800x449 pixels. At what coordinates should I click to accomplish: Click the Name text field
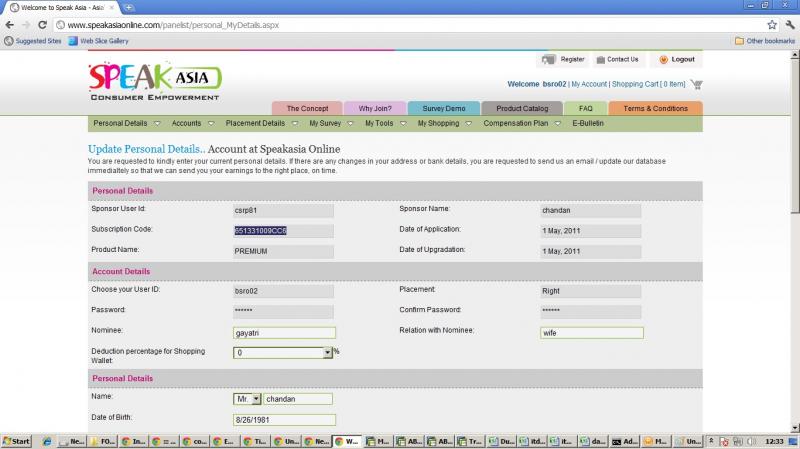point(298,399)
